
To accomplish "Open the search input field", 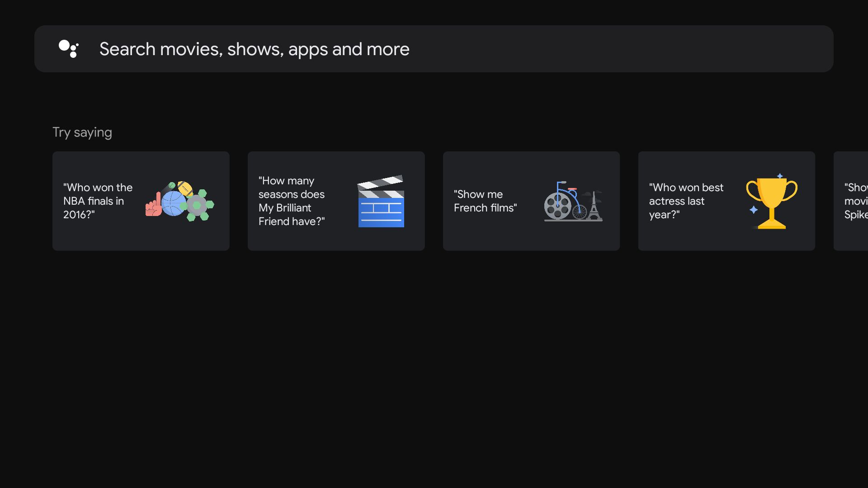I will point(434,49).
